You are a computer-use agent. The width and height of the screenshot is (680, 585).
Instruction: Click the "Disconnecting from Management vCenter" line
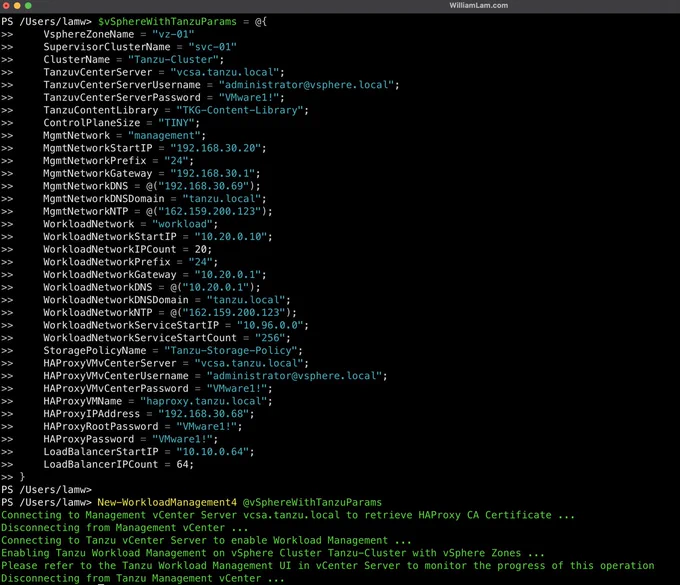124,528
